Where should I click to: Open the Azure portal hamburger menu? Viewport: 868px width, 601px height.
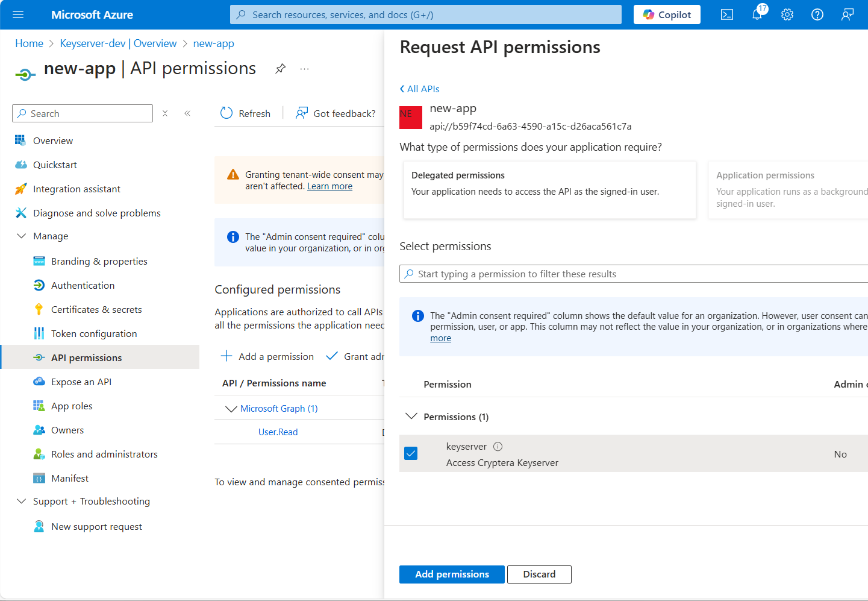pyautogui.click(x=17, y=14)
